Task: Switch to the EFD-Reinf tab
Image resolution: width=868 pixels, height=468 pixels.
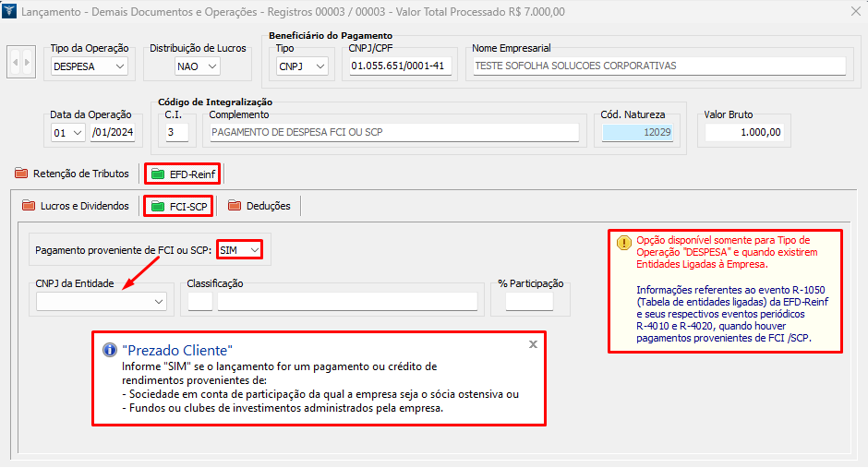Action: click(183, 174)
